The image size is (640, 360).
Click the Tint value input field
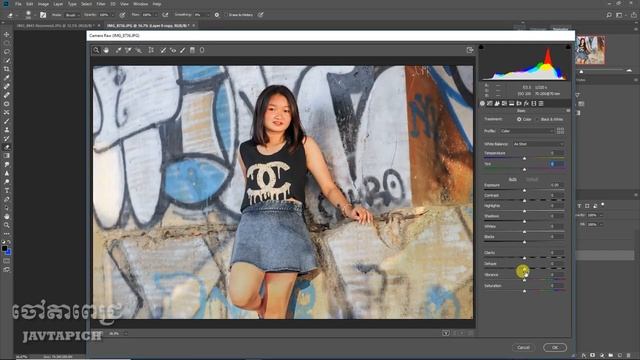557,164
